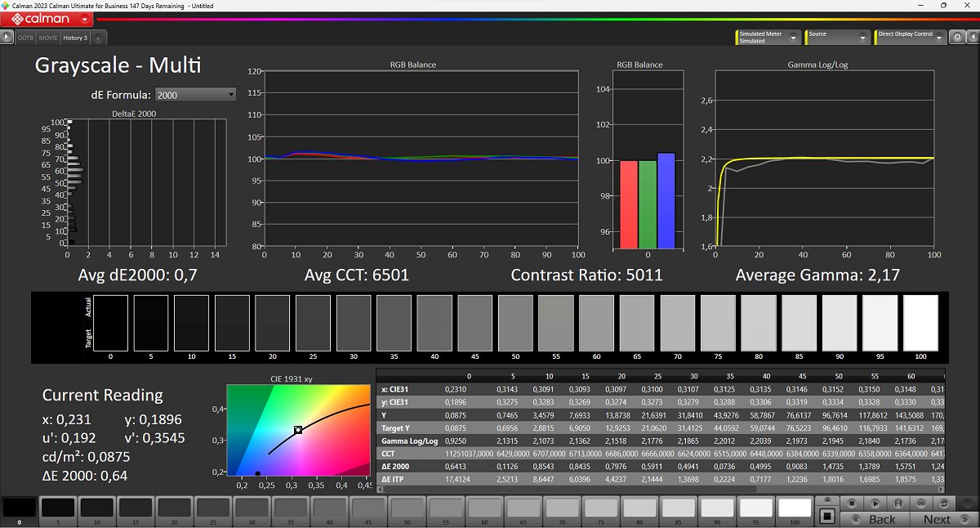Select the 50 gray swatch in bottom strip
980x528 pixels.
(406, 508)
